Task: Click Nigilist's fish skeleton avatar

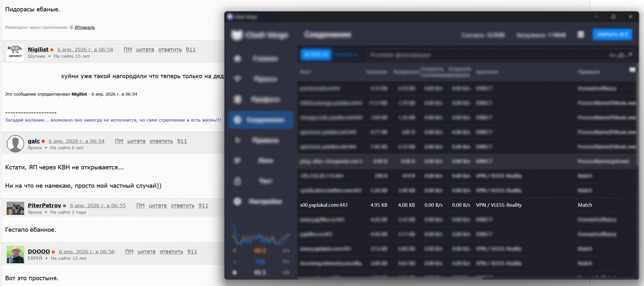Action: [15, 52]
